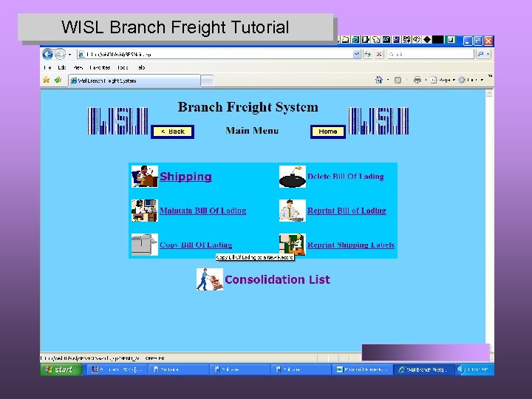Click the browser forward arrow

tap(60, 54)
